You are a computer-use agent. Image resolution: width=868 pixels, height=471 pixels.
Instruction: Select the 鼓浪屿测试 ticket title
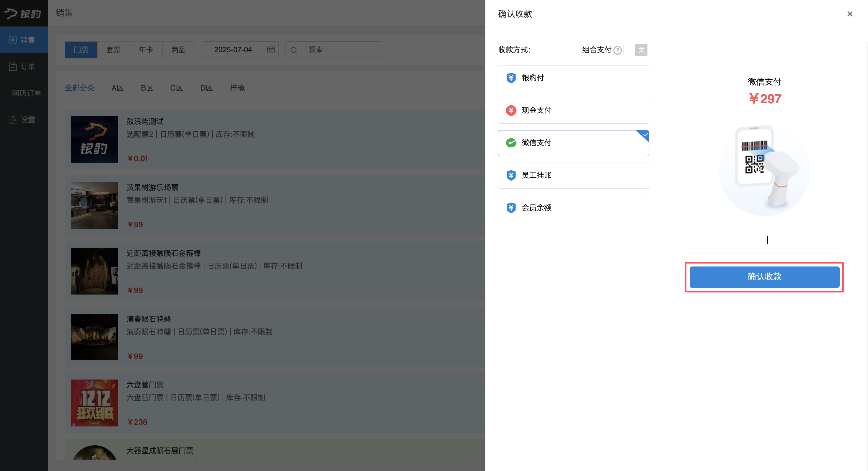point(145,121)
